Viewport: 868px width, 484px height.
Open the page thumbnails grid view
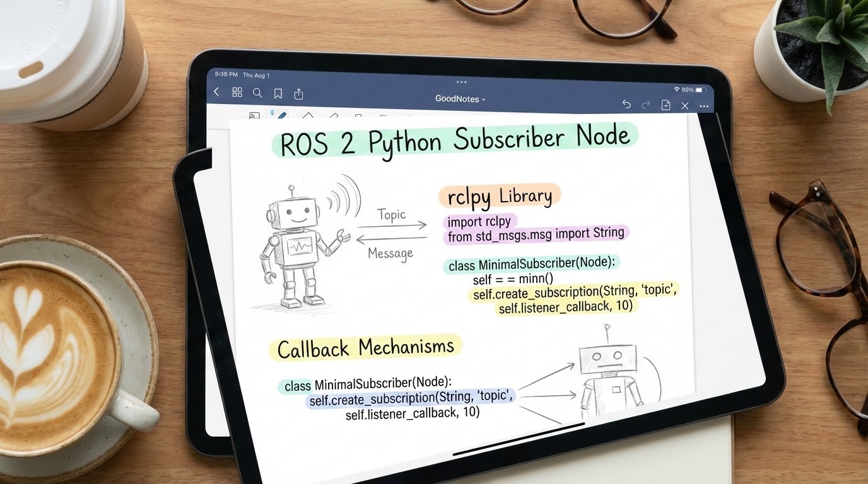tap(237, 92)
